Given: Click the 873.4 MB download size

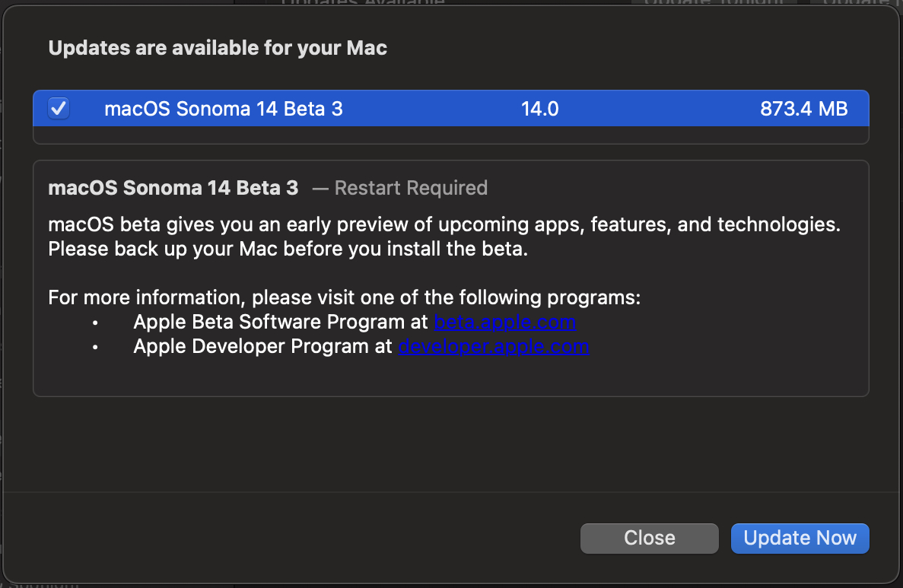Looking at the screenshot, I should (x=803, y=109).
